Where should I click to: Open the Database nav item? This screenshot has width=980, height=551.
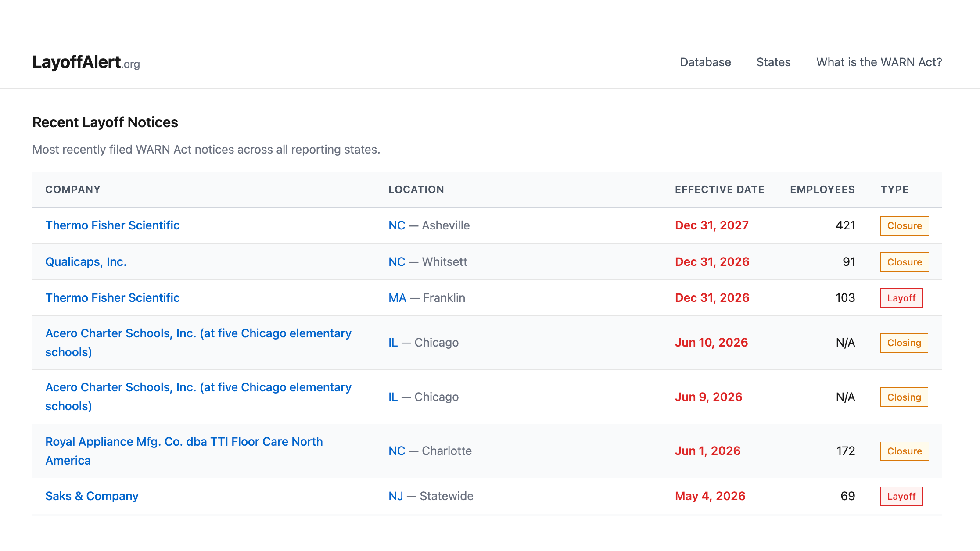[705, 62]
